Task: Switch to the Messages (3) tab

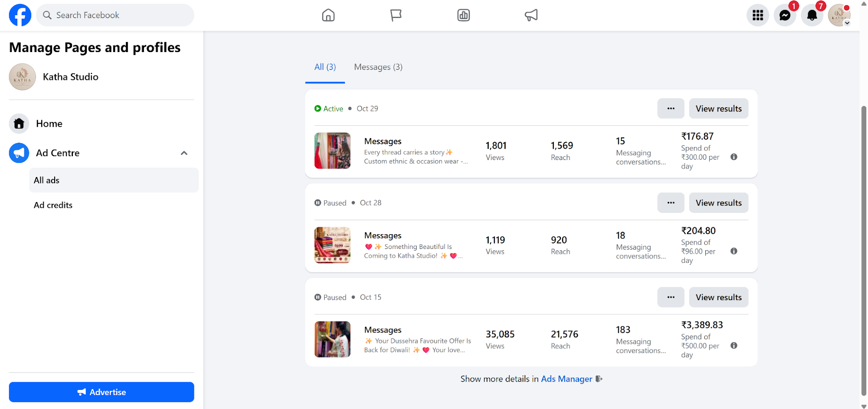Action: point(378,67)
